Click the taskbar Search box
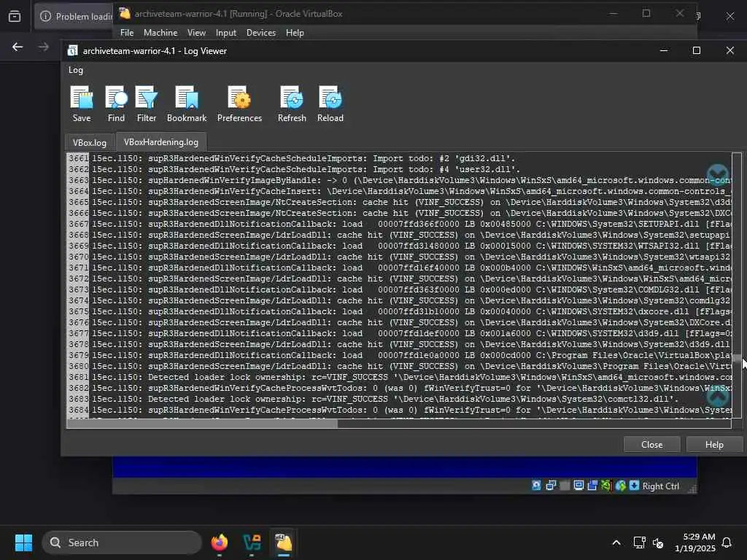The width and height of the screenshot is (747, 560). pos(122,542)
